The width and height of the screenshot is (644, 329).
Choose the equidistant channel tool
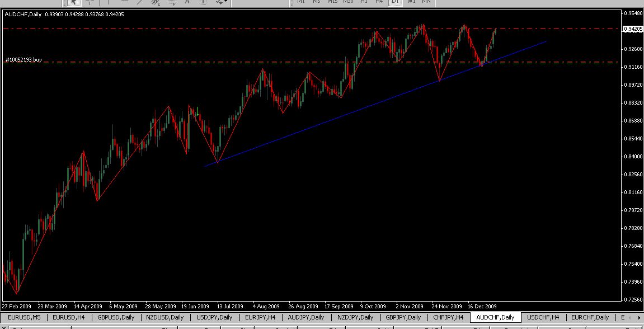coord(156,2)
